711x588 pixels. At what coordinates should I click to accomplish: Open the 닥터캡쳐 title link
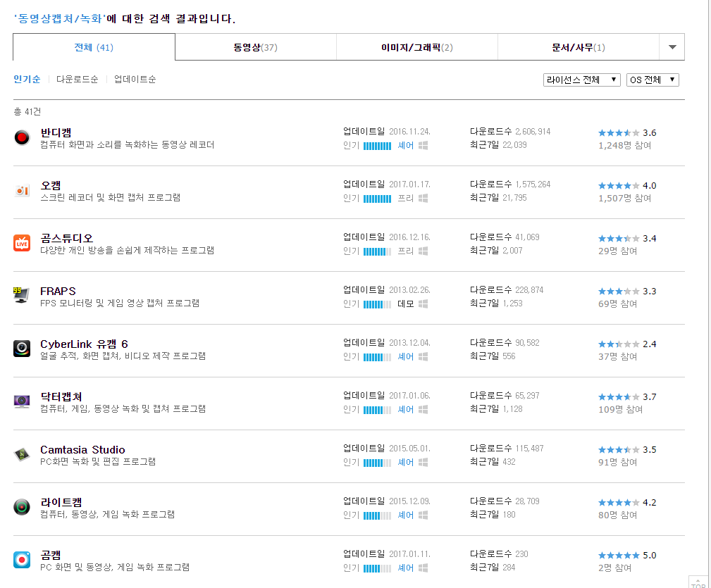click(x=61, y=397)
